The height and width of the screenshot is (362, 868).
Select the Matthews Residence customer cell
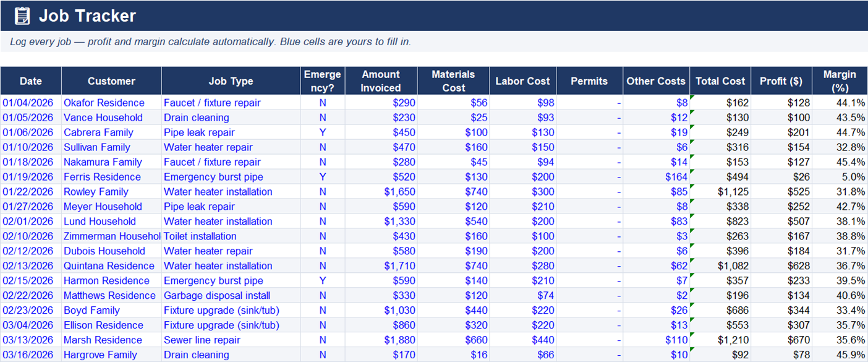pyautogui.click(x=111, y=296)
